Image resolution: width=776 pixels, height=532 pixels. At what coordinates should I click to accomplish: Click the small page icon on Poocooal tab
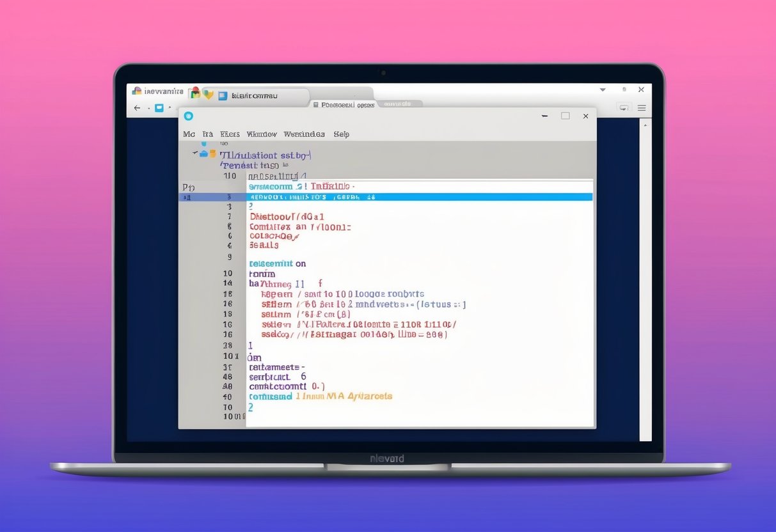click(315, 104)
